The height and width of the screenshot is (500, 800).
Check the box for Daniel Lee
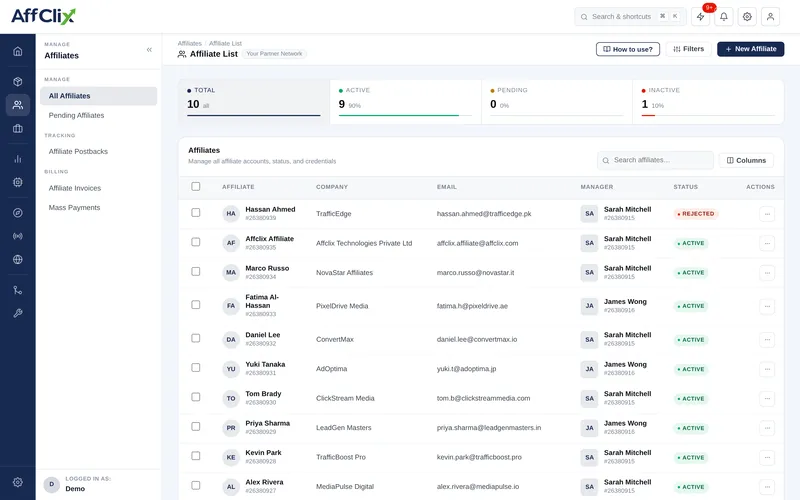click(195, 338)
